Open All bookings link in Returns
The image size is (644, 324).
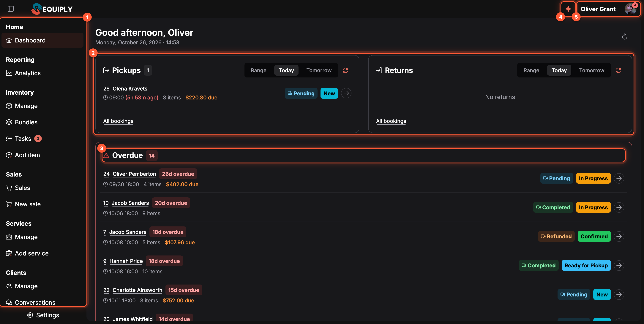pyautogui.click(x=391, y=121)
